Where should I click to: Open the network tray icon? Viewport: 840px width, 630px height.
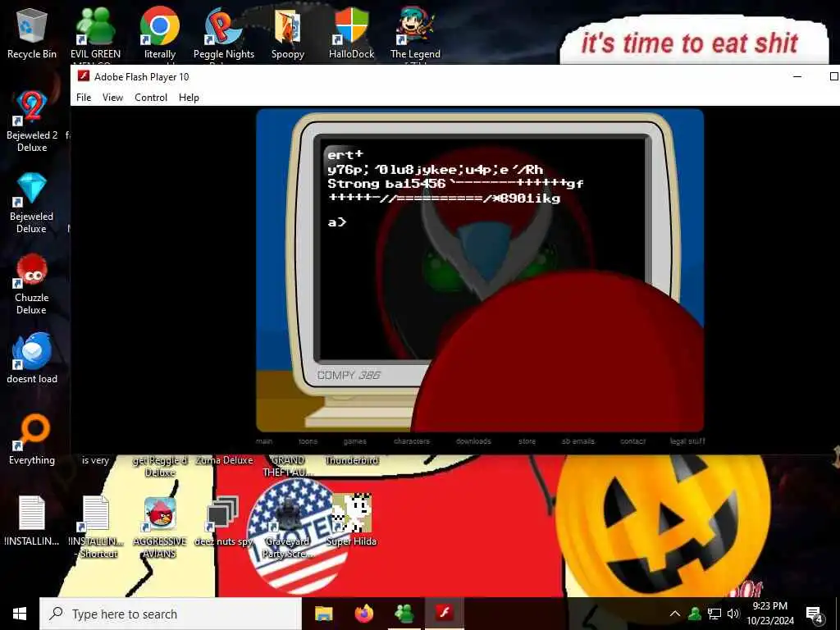coord(714,614)
